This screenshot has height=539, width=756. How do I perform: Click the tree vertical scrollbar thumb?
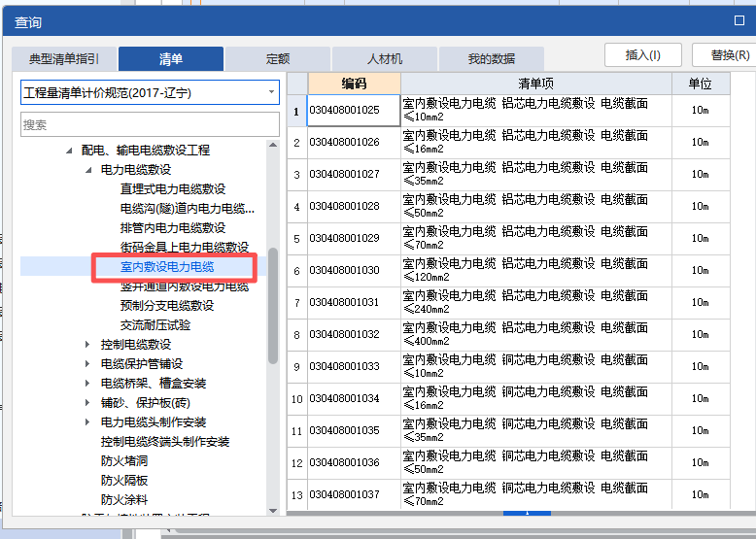point(273,306)
